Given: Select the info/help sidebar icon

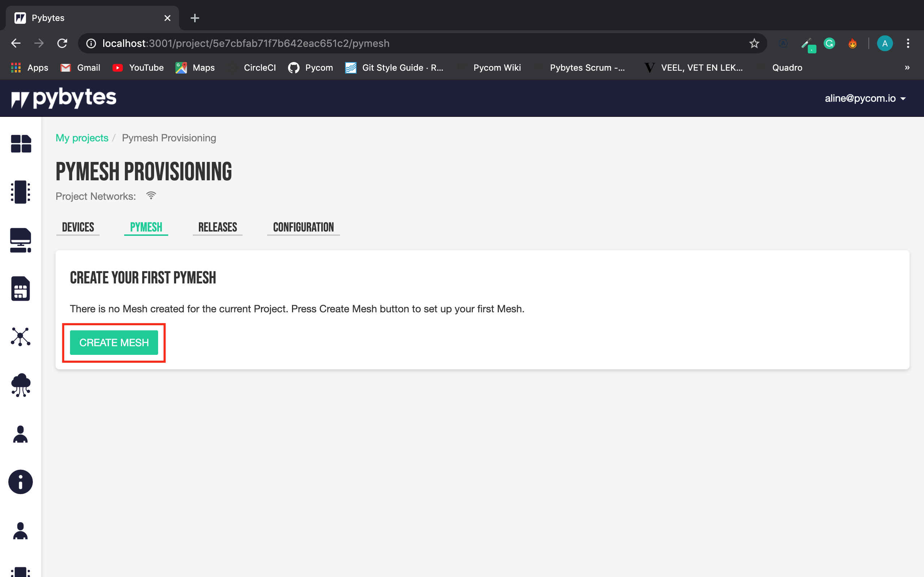Looking at the screenshot, I should [20, 483].
